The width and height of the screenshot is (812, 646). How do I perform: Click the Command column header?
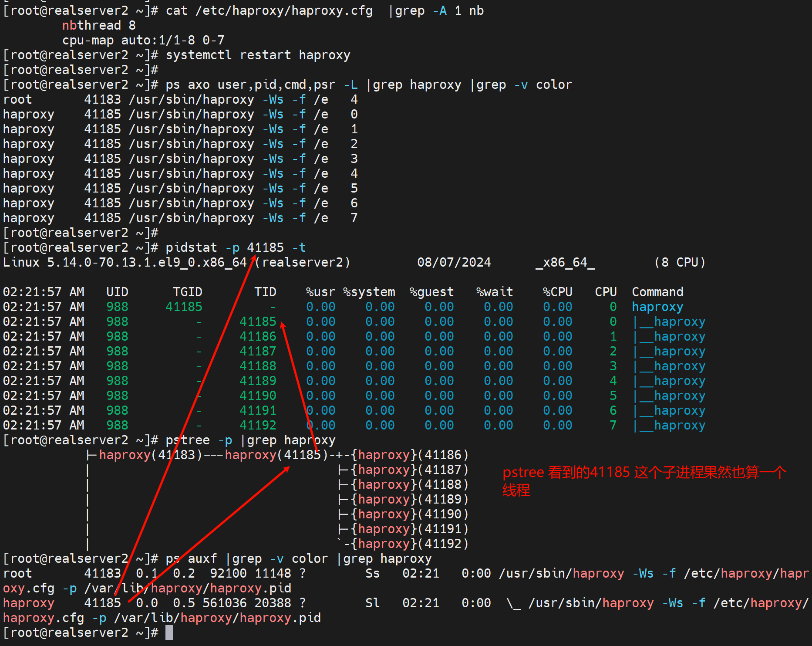pos(657,292)
